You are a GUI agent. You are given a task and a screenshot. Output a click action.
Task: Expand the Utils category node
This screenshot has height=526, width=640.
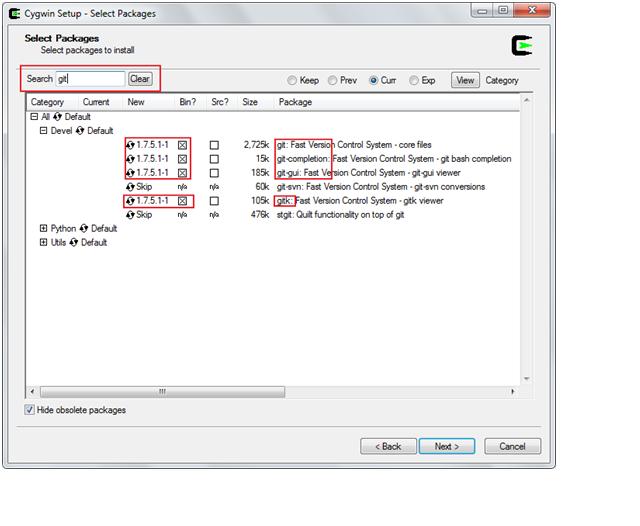point(43,242)
